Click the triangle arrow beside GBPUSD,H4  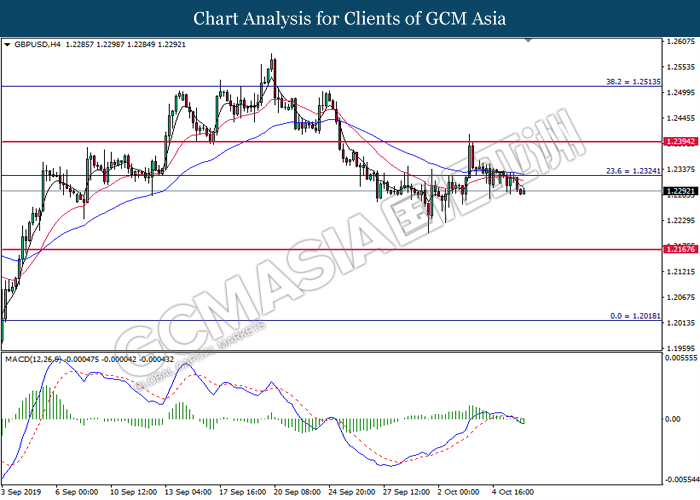(8, 45)
